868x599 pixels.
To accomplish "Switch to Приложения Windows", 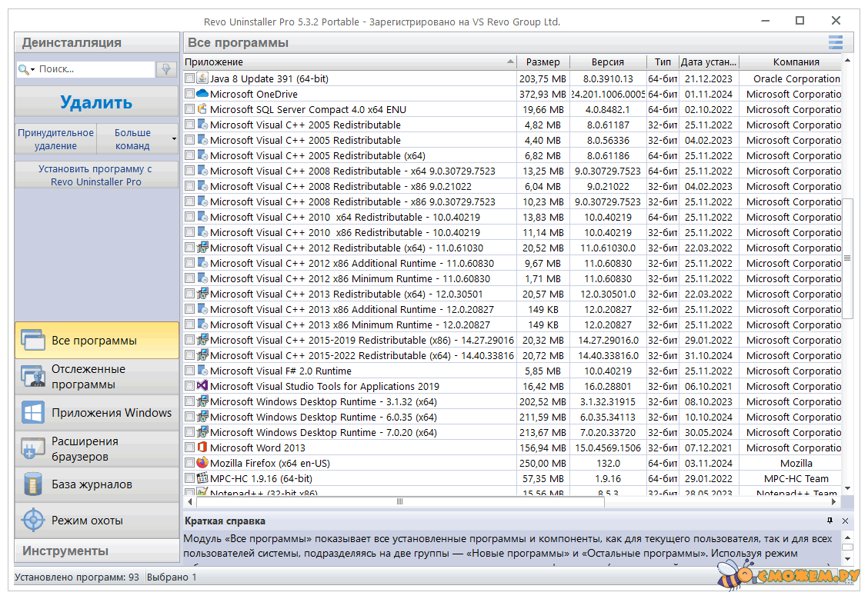I will coord(97,413).
